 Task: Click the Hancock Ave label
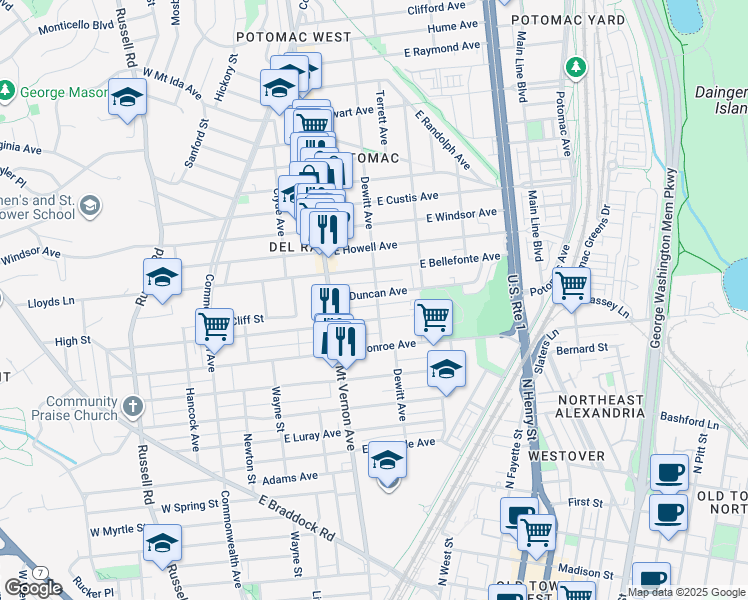click(192, 419)
